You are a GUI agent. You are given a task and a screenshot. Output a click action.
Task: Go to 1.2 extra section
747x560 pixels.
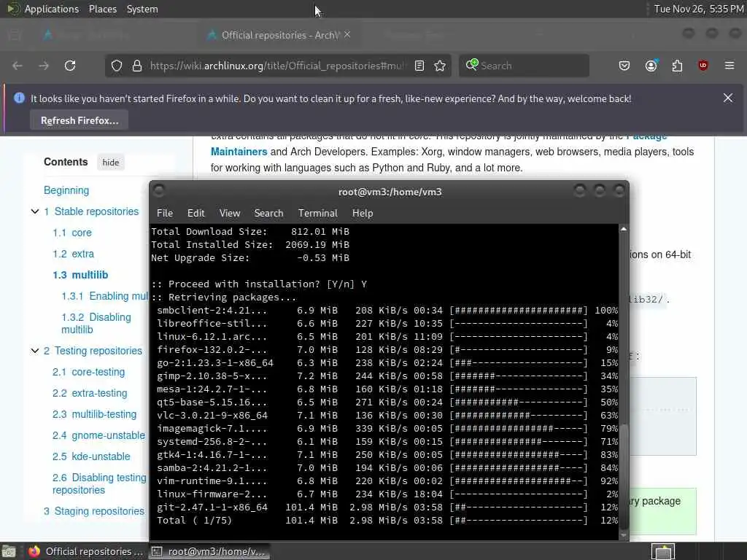tap(74, 254)
